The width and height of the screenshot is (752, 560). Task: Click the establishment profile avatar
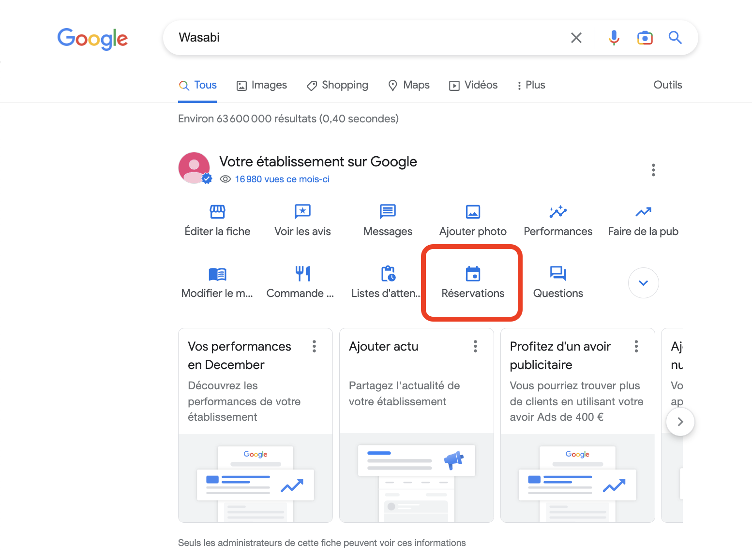(195, 168)
